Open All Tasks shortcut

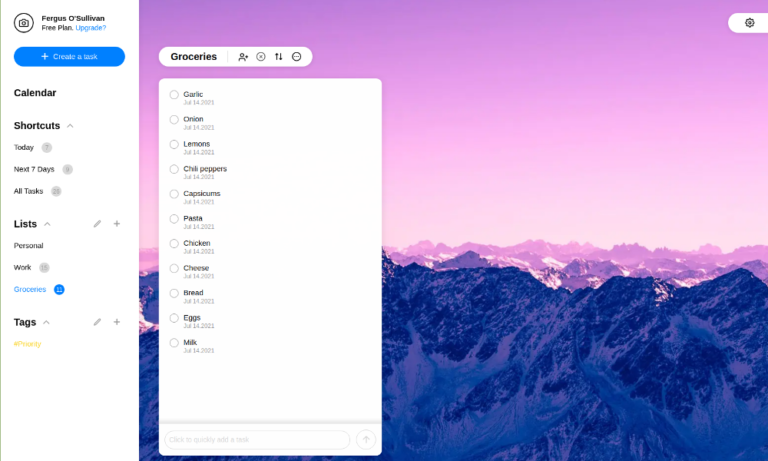click(28, 191)
